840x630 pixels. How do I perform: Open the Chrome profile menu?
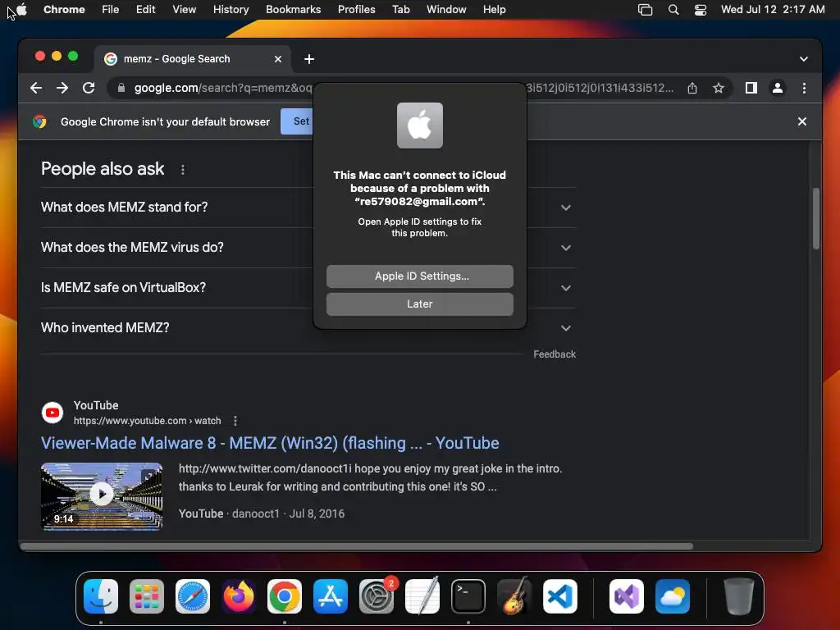(778, 88)
